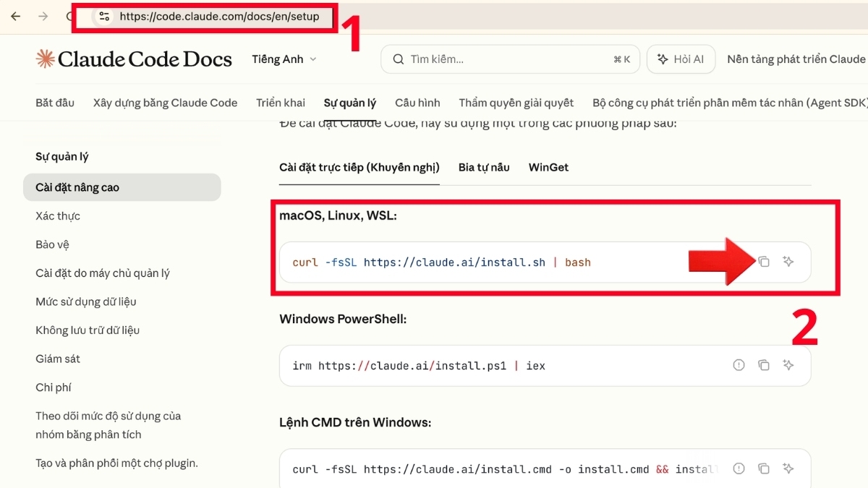868x488 pixels.
Task: Click the browser back arrow
Action: [x=15, y=16]
